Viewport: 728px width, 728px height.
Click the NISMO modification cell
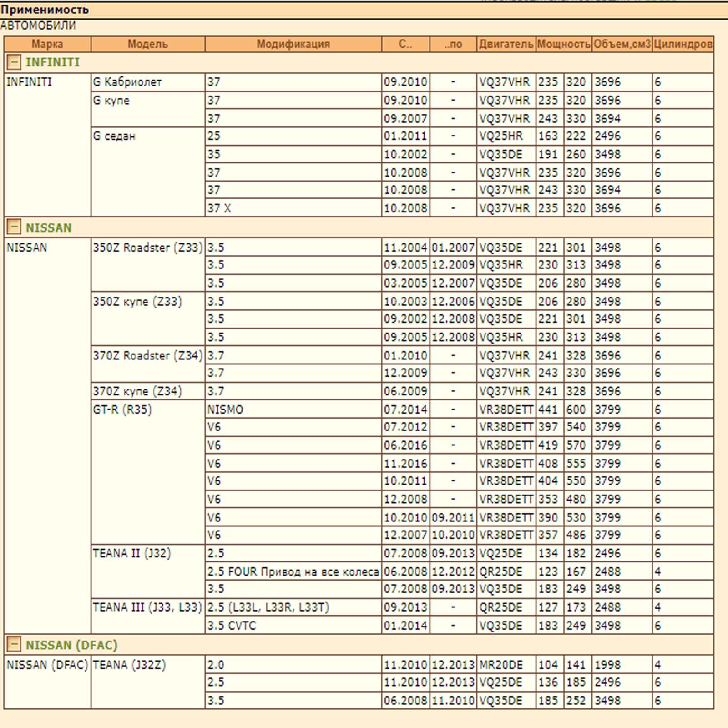click(x=225, y=409)
